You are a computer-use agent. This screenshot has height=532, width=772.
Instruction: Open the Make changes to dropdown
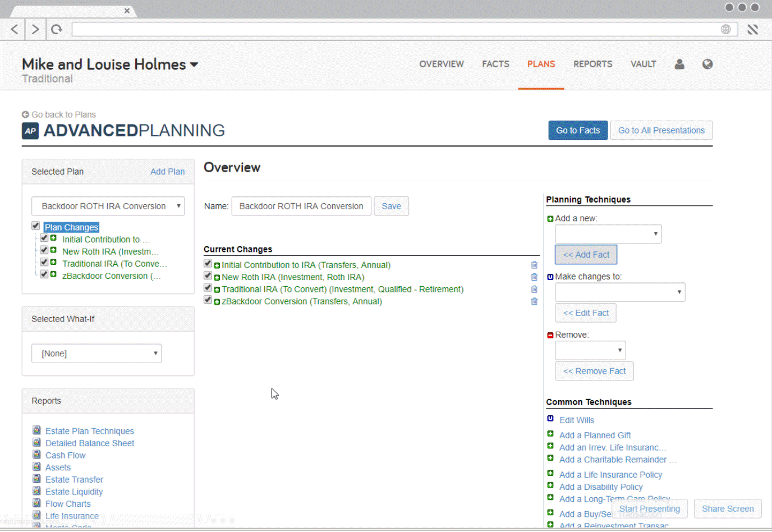click(620, 292)
